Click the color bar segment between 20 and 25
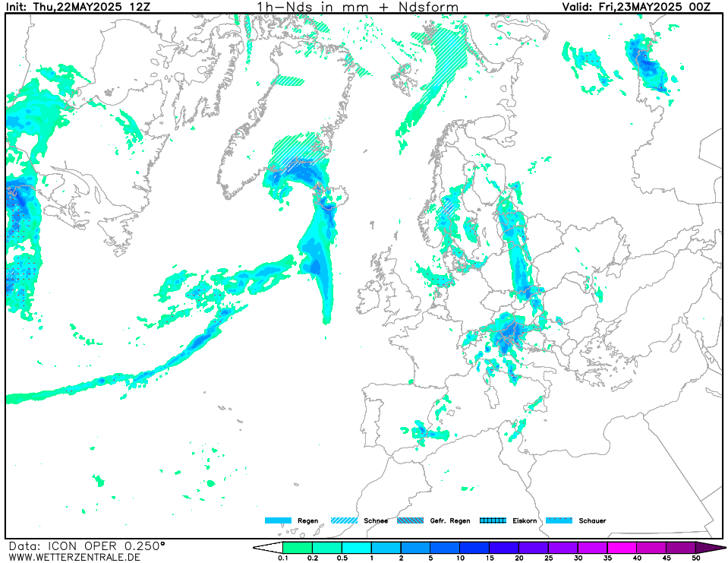The width and height of the screenshot is (728, 563). [534, 548]
